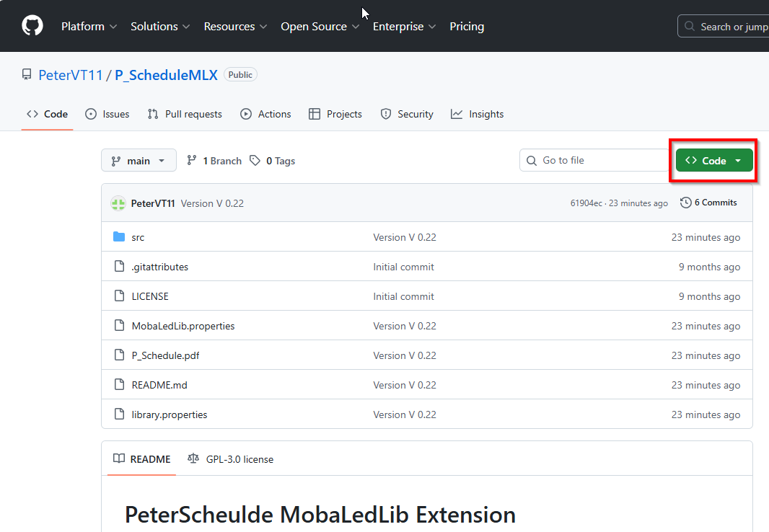The image size is (769, 532).
Task: Open the README.md file link
Action: click(x=159, y=385)
